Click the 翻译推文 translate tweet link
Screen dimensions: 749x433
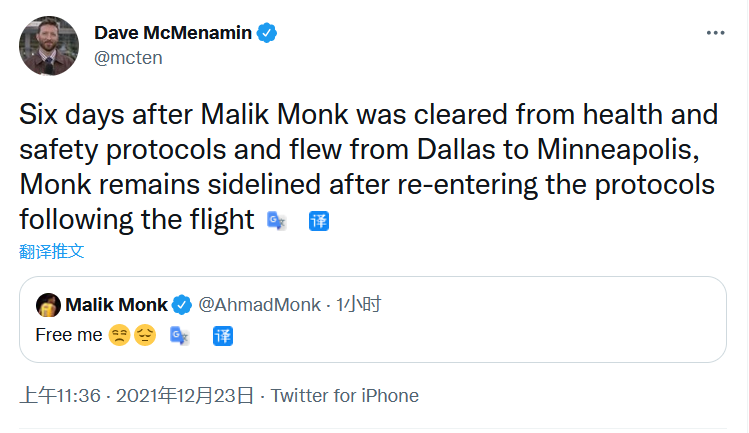[x=52, y=250]
